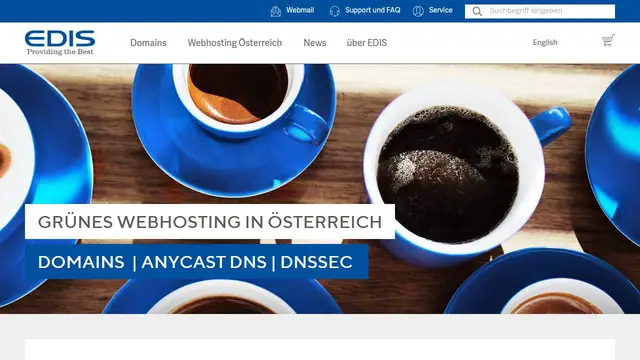
Task: Open the Domains menu
Action: pos(148,43)
